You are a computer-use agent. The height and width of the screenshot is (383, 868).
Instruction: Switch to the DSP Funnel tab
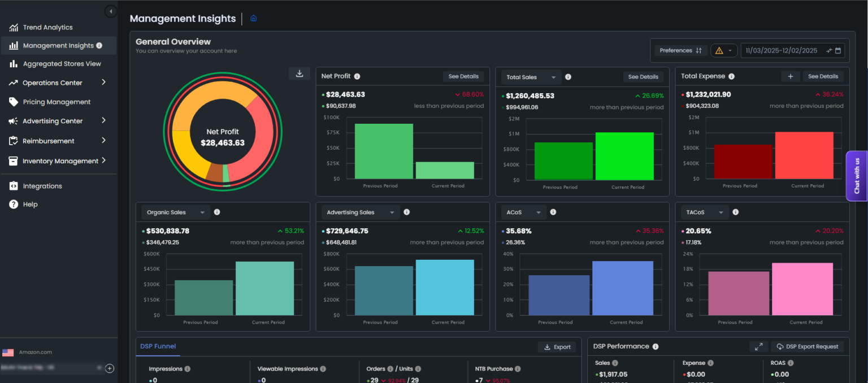pos(157,346)
